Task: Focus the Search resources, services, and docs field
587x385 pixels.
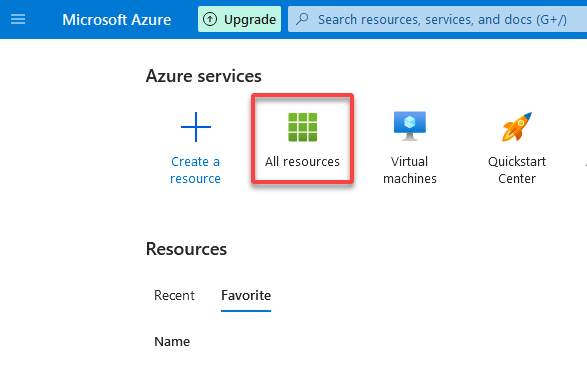Action: coord(437,19)
